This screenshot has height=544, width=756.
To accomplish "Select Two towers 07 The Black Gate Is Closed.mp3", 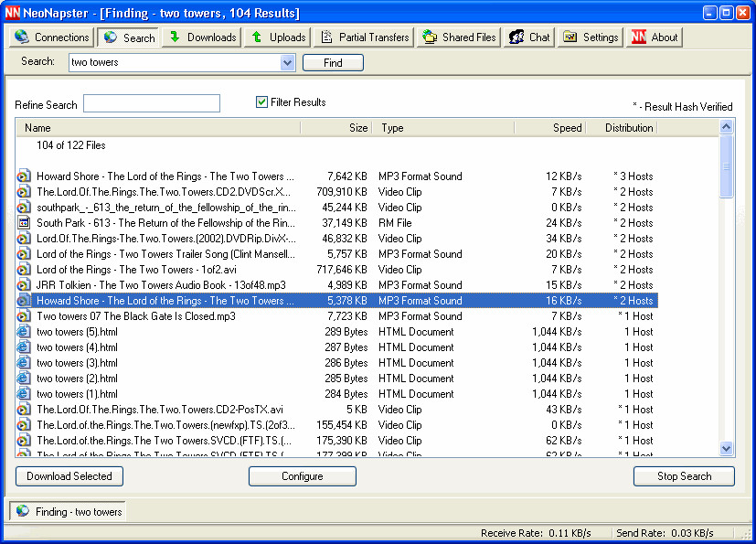I will point(136,316).
